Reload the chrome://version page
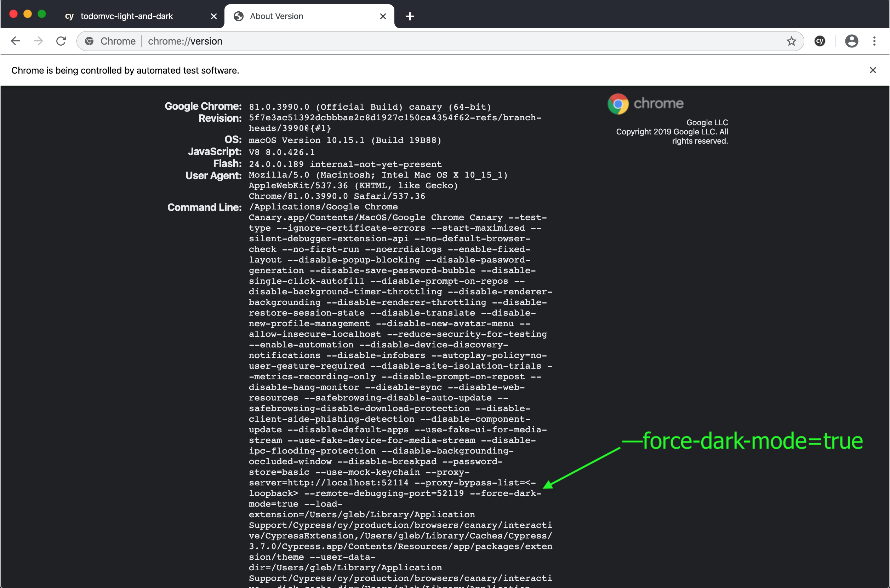This screenshot has height=588, width=890. click(61, 41)
